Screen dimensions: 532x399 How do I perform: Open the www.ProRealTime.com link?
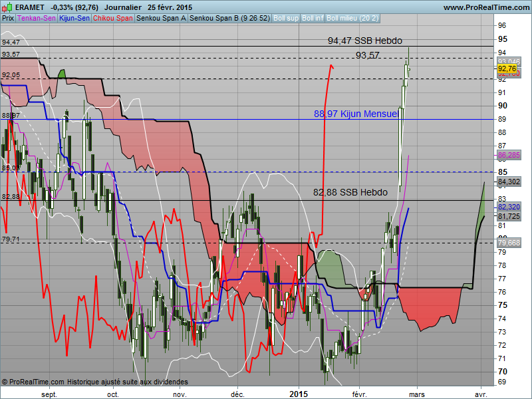coord(486,7)
